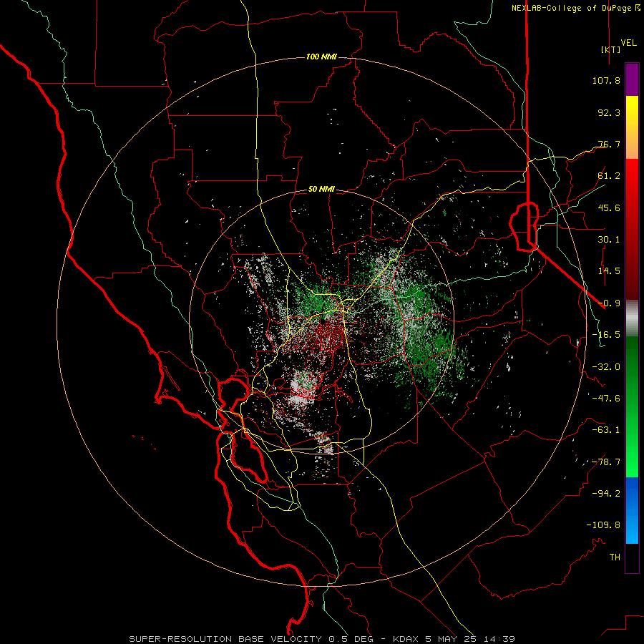The width and height of the screenshot is (644, 644).
Task: Pick the bright red segment of color bar
Action: click(632, 189)
